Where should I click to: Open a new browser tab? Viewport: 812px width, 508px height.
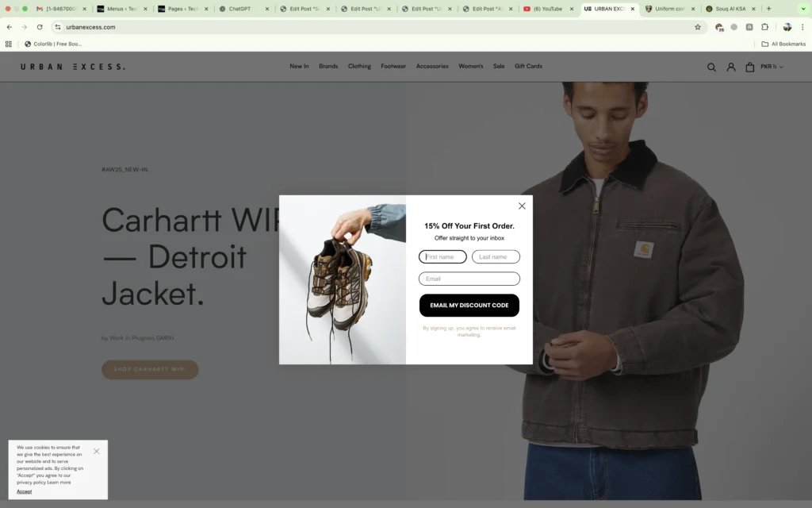[768, 9]
